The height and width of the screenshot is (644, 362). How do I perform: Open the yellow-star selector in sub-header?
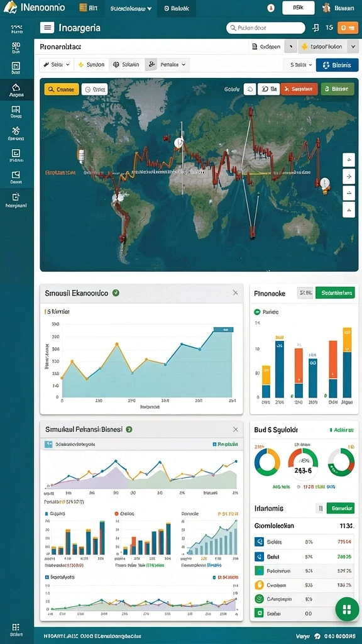[x=322, y=47]
